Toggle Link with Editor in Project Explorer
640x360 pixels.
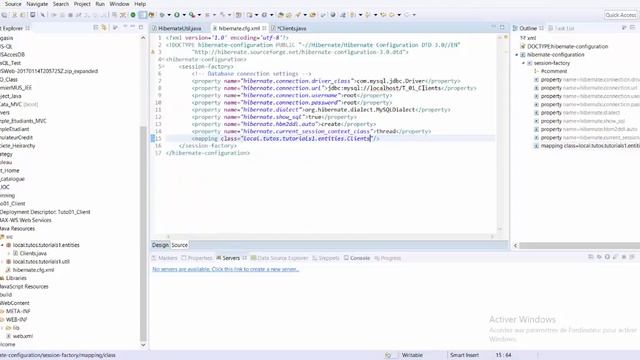[104, 28]
